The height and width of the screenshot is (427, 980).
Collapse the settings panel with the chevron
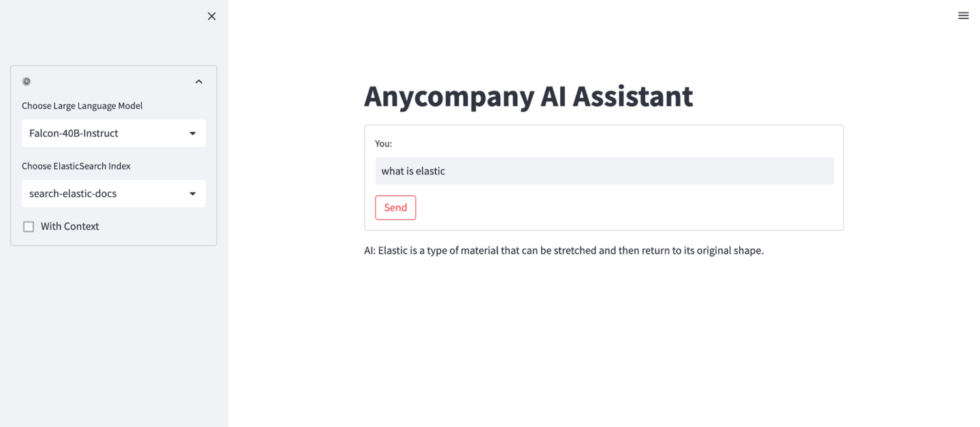coord(199,82)
